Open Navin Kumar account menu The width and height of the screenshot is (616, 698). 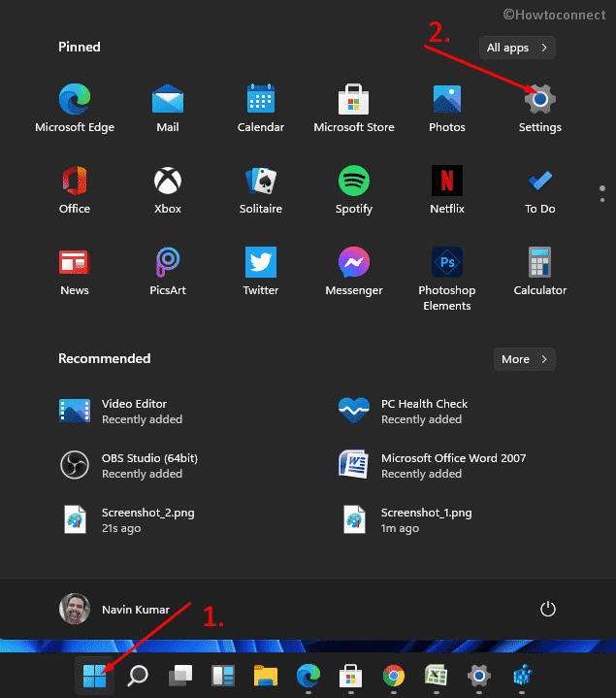[114, 609]
